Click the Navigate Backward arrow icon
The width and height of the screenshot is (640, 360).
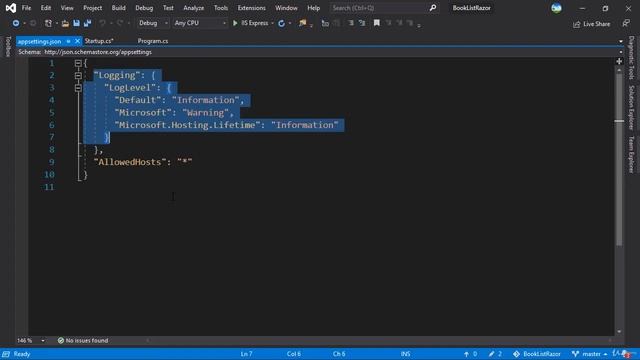point(16,23)
